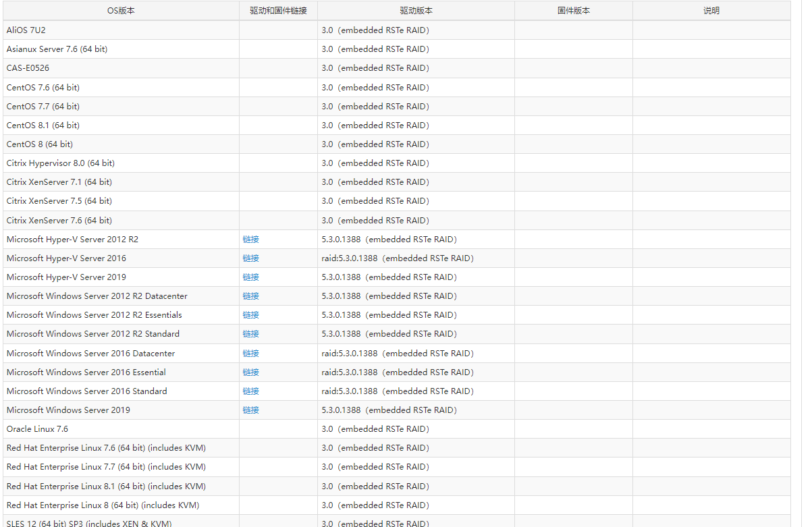The height and width of the screenshot is (527, 812).
Task: Open the link for Windows Server 2016 Datacenter
Action: click(x=250, y=354)
